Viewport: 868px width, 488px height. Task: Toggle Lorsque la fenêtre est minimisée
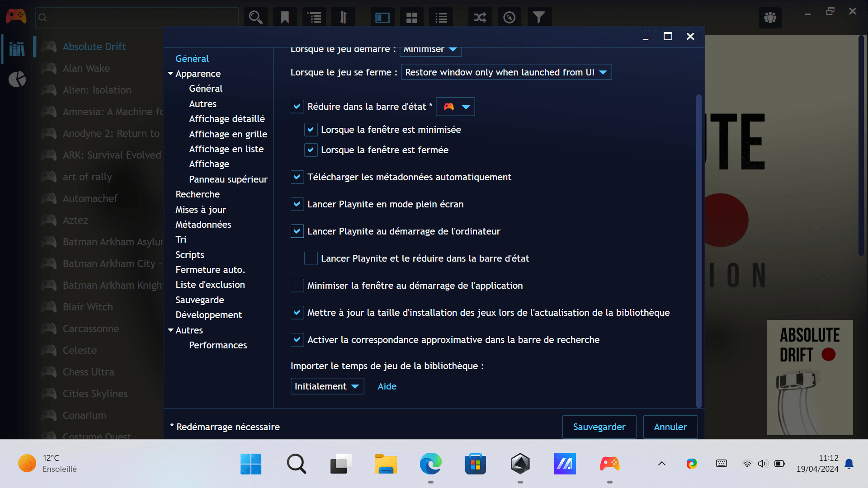[x=311, y=130]
